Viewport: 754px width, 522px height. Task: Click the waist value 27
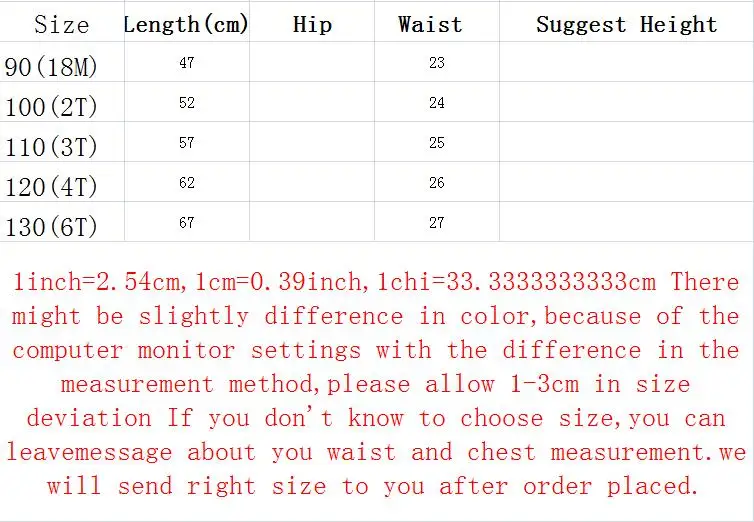437,223
